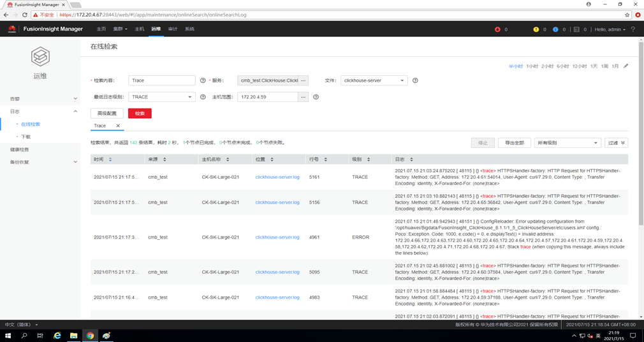
Task: Open critical alarms red icon
Action: click(497, 29)
